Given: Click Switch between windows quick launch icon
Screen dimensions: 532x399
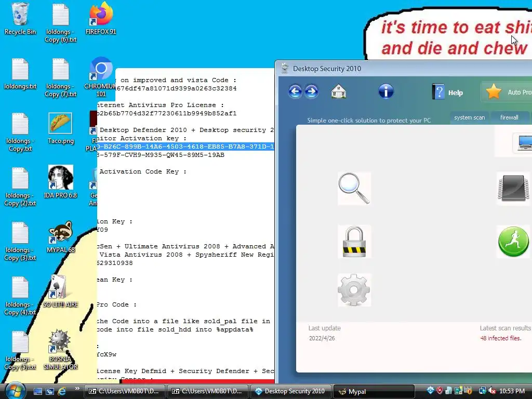Looking at the screenshot, I should tap(50, 391).
